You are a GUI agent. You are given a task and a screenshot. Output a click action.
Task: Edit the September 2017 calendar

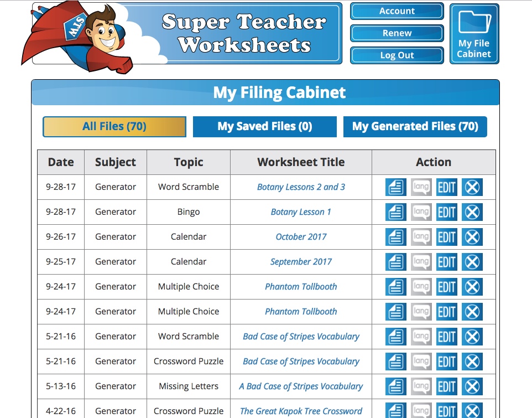click(446, 262)
